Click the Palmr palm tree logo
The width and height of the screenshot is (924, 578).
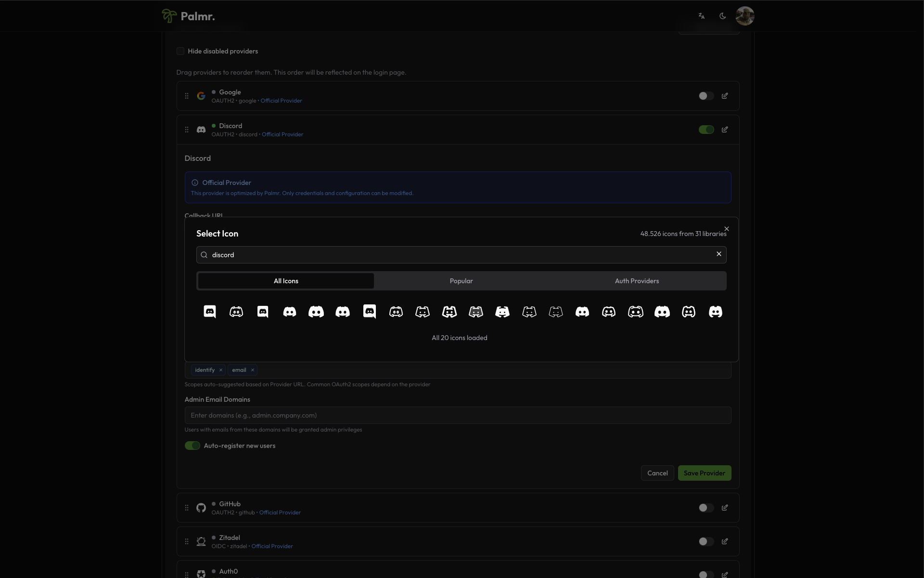pos(169,16)
